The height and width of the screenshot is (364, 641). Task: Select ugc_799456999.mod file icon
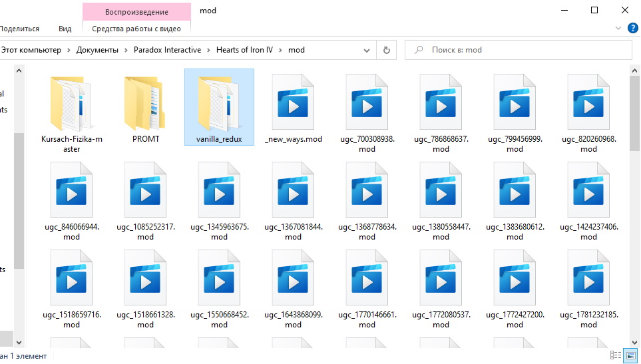click(x=515, y=102)
